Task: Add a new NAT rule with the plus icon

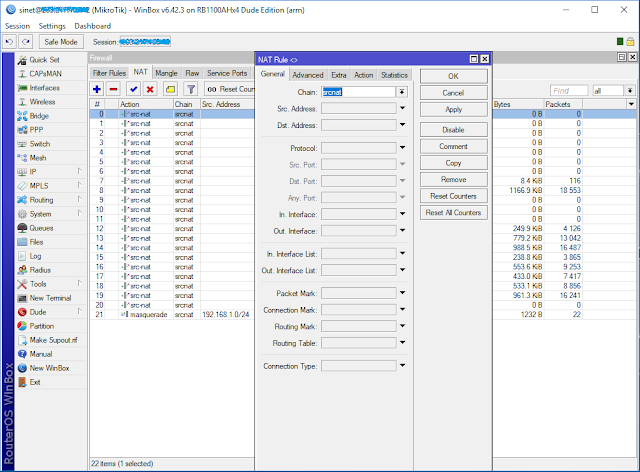Action: click(x=97, y=89)
